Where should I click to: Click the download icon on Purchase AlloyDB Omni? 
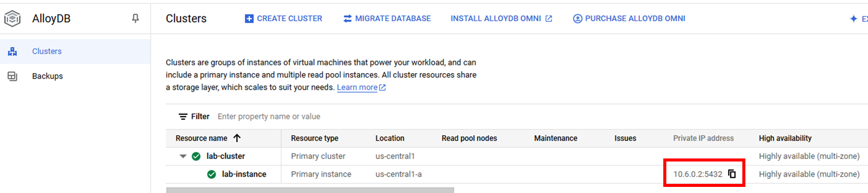point(577,19)
